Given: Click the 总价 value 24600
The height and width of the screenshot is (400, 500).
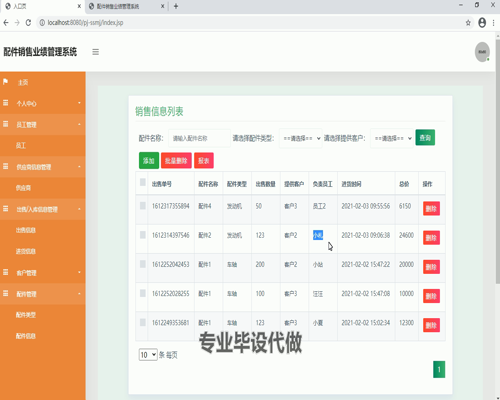Looking at the screenshot, I should point(406,235).
